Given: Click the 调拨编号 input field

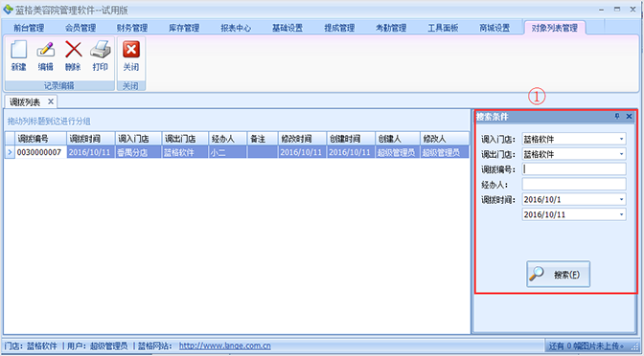Looking at the screenshot, I should click(x=574, y=169).
